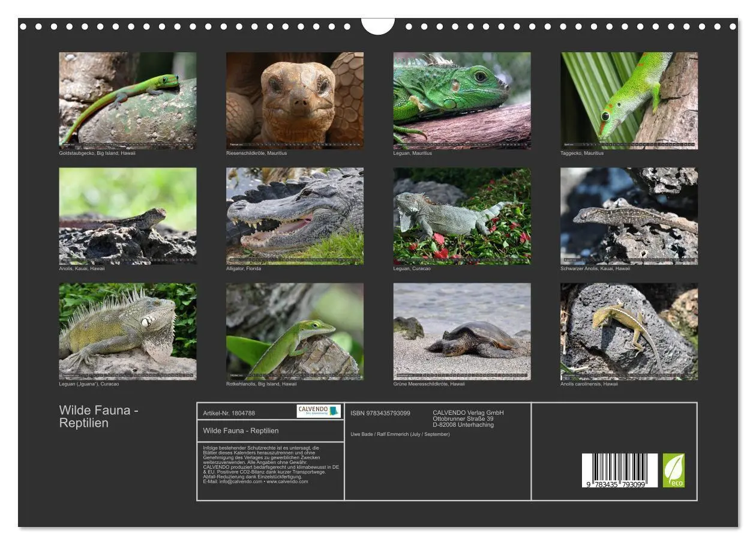Click the month strip on the Alligator photo
The width and height of the screenshot is (756, 545).
coord(295,260)
